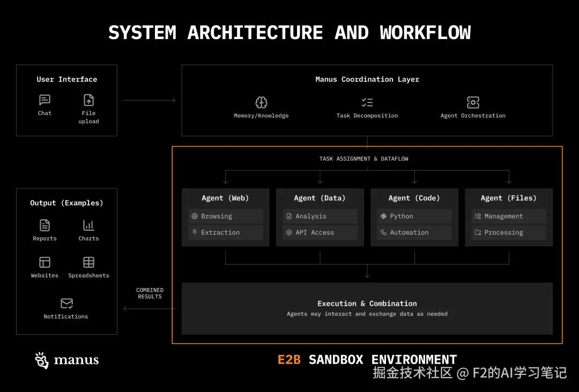Select the Python row in Agent (Code)

point(414,216)
